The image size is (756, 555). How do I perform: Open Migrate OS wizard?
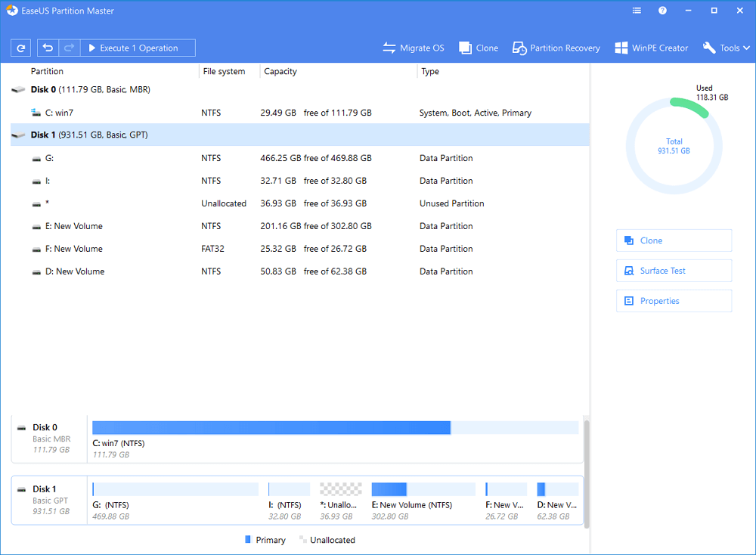click(414, 48)
